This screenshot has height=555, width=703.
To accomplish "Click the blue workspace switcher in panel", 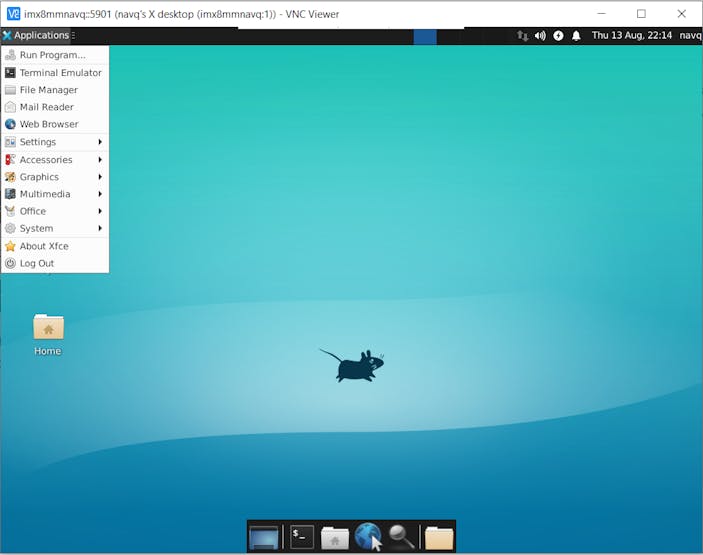I will point(425,36).
